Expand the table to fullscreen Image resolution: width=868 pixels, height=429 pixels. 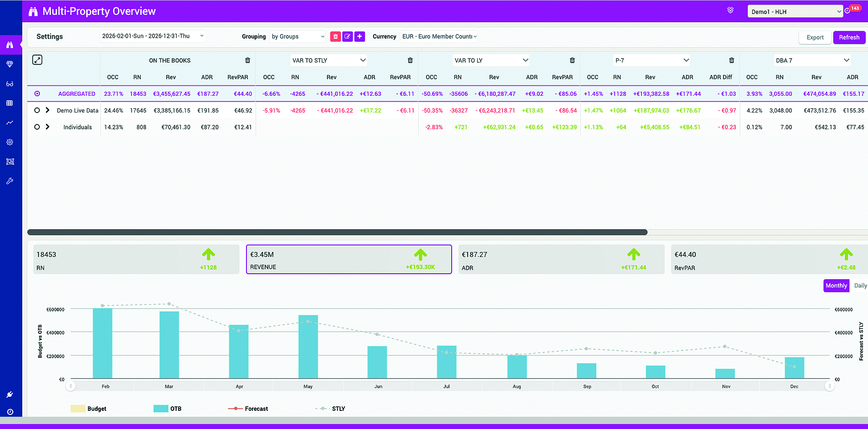click(37, 60)
